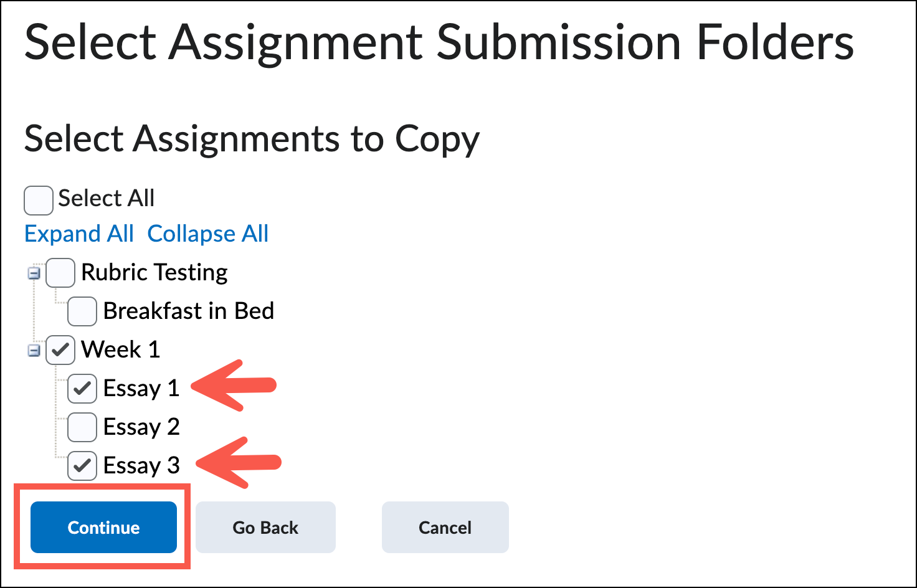Check the Rubric Testing checkbox
Screen dimensions: 917x588
(60, 273)
